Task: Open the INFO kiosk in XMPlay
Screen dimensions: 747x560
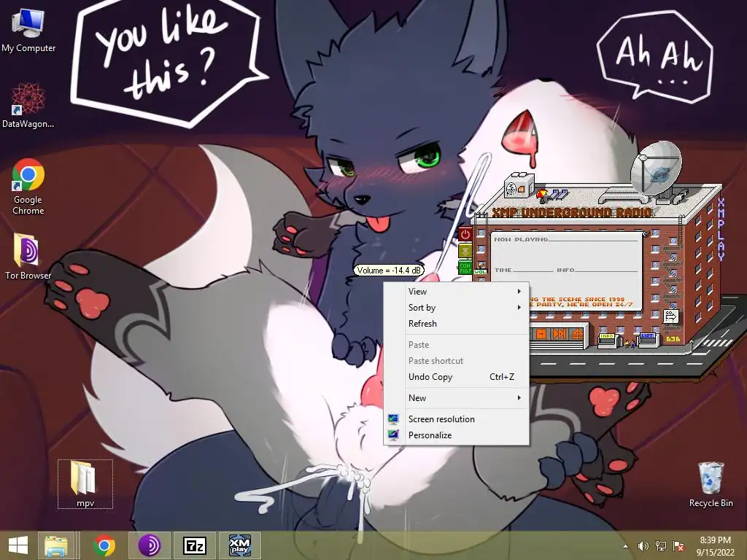Action: tap(608, 340)
